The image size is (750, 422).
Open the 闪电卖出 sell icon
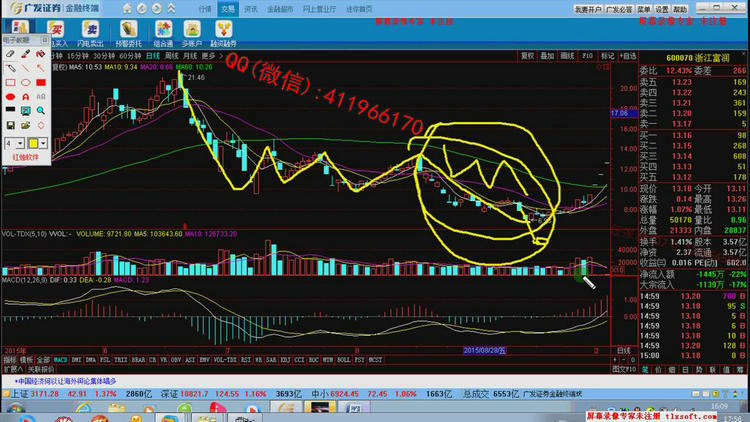point(90,33)
